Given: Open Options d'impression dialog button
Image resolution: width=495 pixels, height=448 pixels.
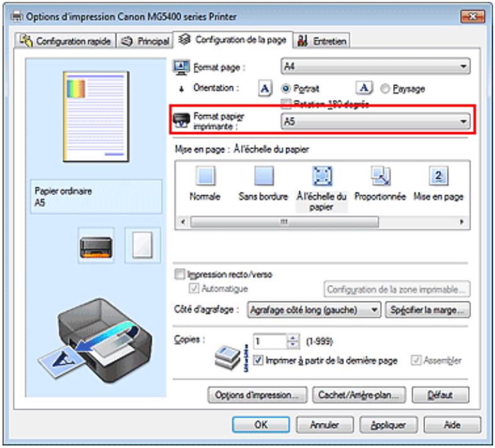Looking at the screenshot, I should (x=257, y=395).
